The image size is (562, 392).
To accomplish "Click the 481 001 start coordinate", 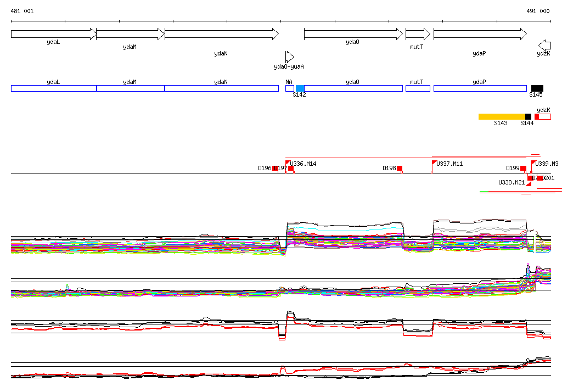I will tap(22, 11).
